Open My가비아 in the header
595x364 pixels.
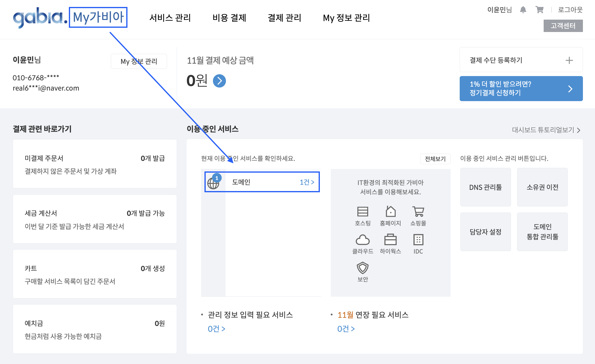98,17
